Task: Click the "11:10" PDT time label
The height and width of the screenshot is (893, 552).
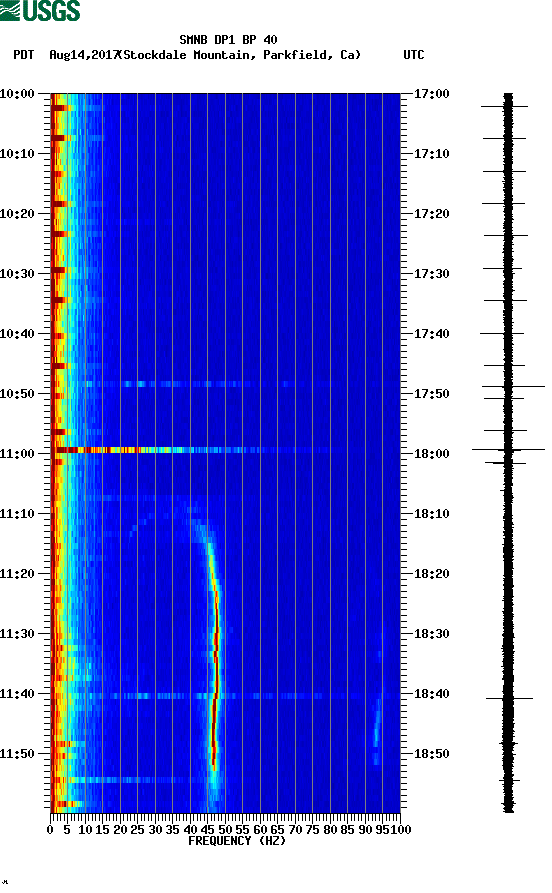Action: (17, 513)
